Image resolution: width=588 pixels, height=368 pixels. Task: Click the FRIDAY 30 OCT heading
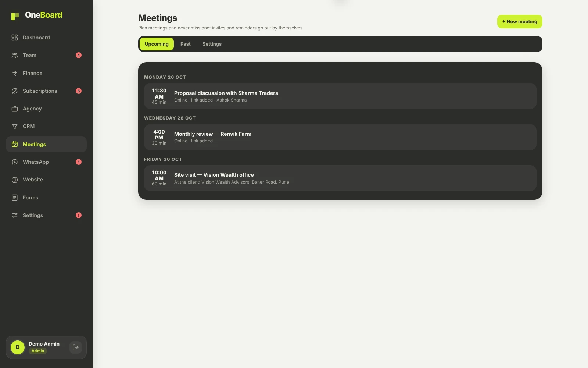click(163, 159)
